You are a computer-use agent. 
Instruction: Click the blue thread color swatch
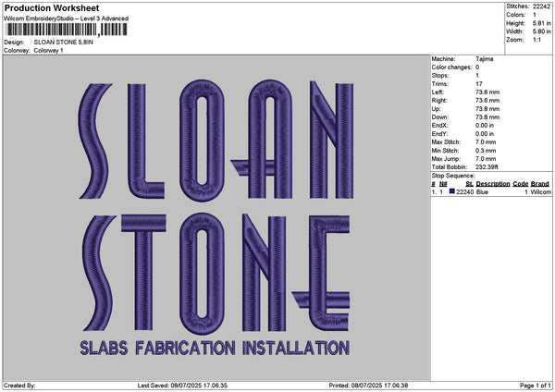452,191
